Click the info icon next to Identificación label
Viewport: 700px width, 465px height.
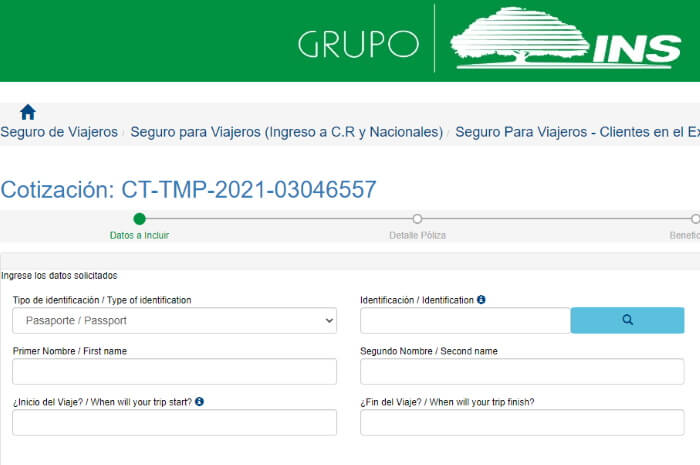(x=481, y=300)
